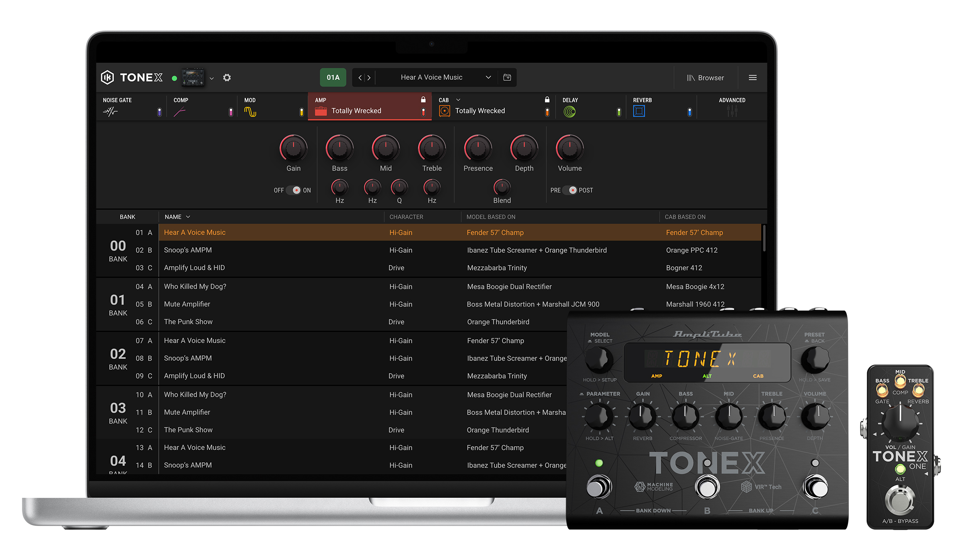Open the Hear A Voice Music preset dropdown
This screenshot has width=963, height=560.
[x=436, y=78]
